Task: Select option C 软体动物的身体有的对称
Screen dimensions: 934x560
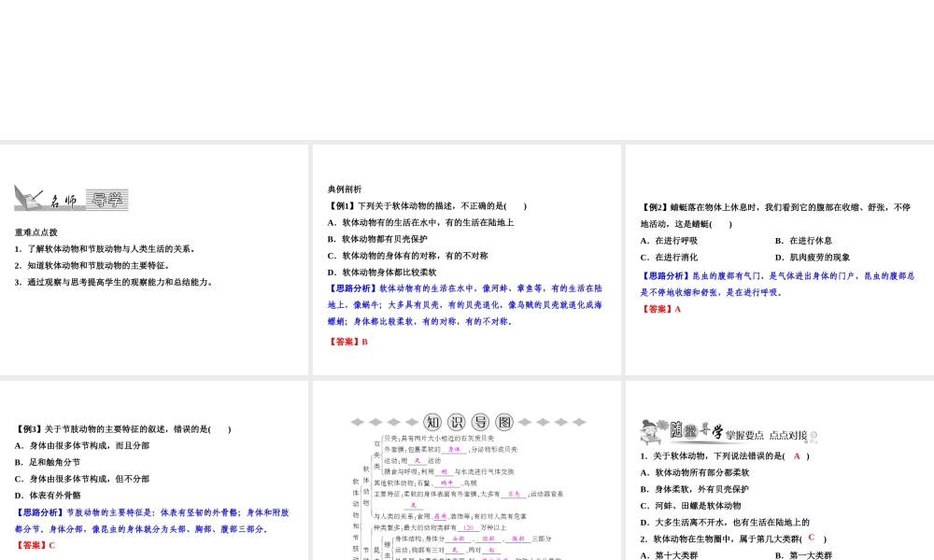Action: point(407,256)
